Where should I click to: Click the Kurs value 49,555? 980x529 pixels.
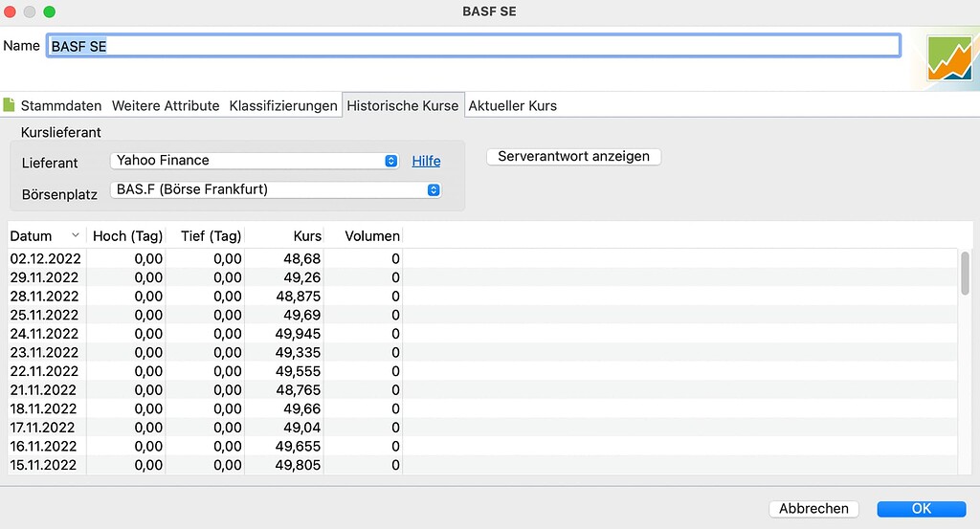[298, 371]
